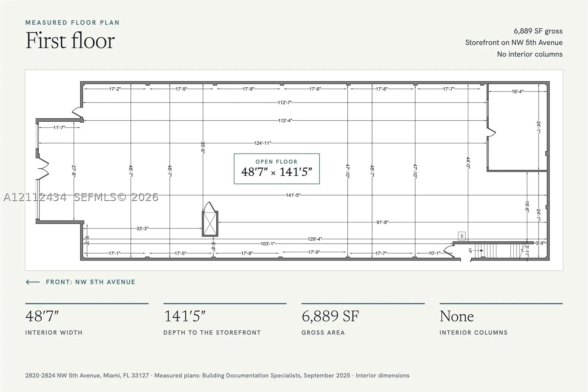The image size is (588, 392).
Task: Click the Open Floor 48'7" × 141'5" label box
Action: point(277,169)
